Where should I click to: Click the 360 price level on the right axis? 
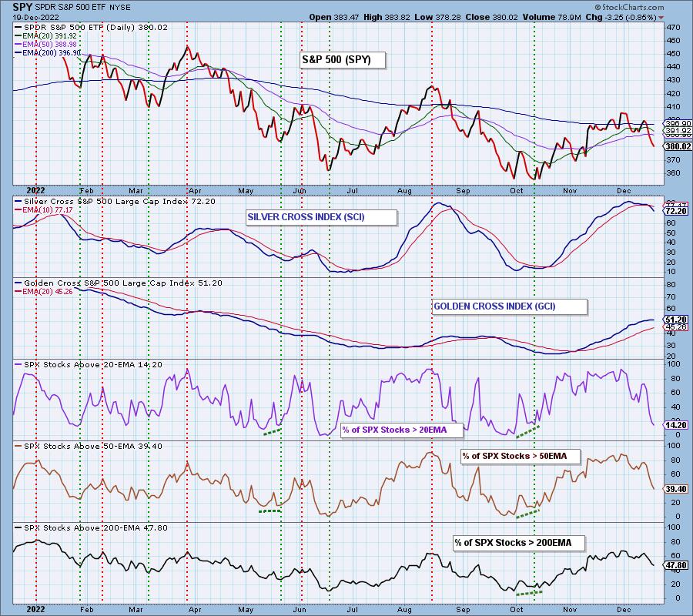pyautogui.click(x=674, y=172)
